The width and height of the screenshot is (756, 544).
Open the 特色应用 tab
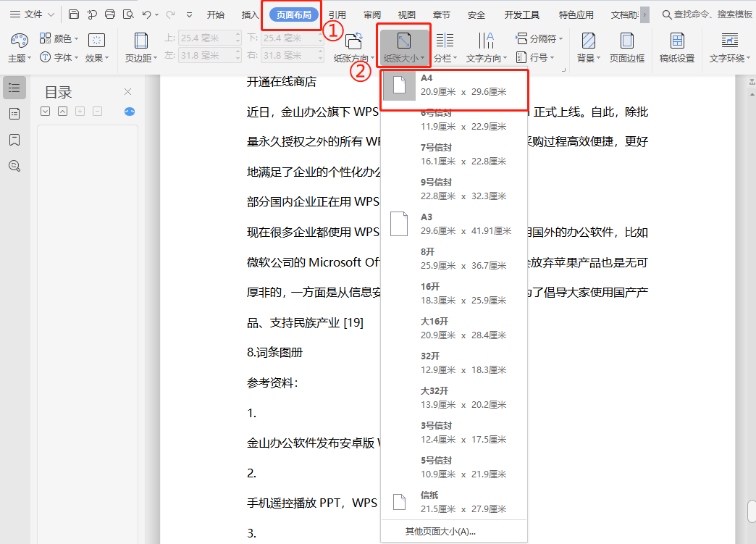(x=576, y=15)
